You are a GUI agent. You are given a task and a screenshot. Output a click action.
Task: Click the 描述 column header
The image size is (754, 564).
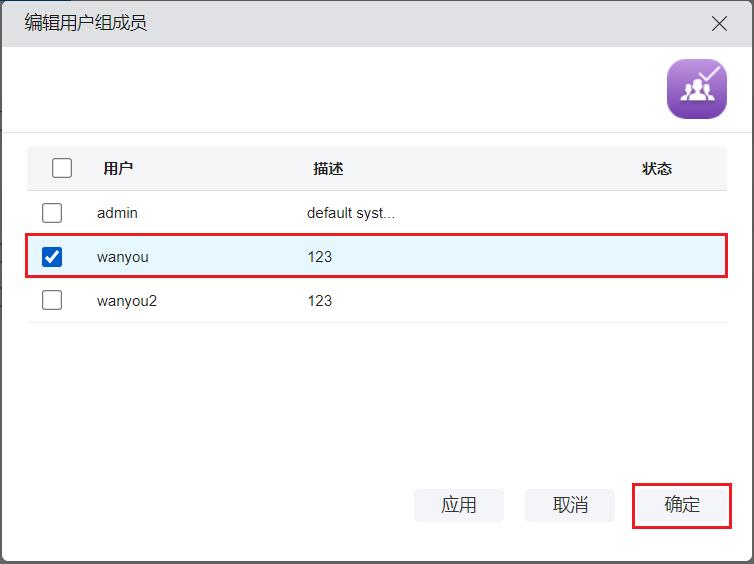coord(328,169)
